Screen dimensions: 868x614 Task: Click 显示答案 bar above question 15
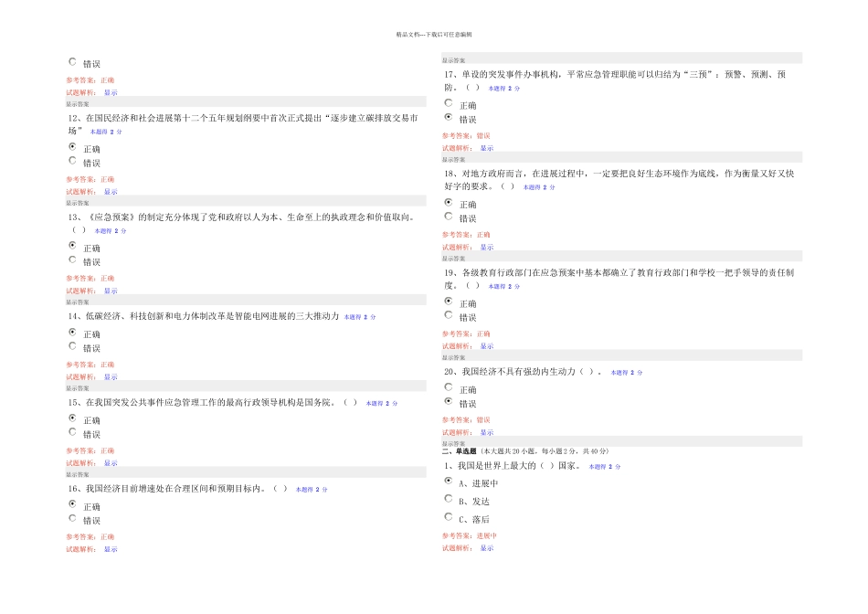point(246,386)
